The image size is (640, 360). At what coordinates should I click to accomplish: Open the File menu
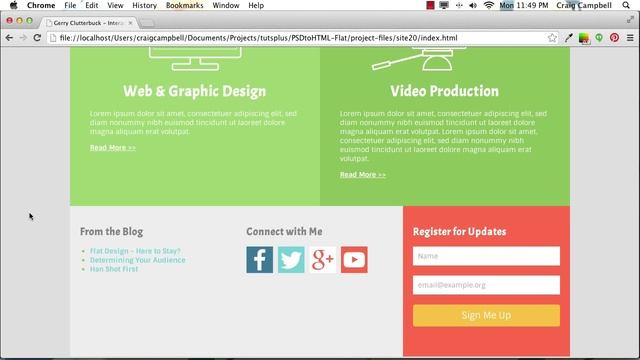pos(70,5)
